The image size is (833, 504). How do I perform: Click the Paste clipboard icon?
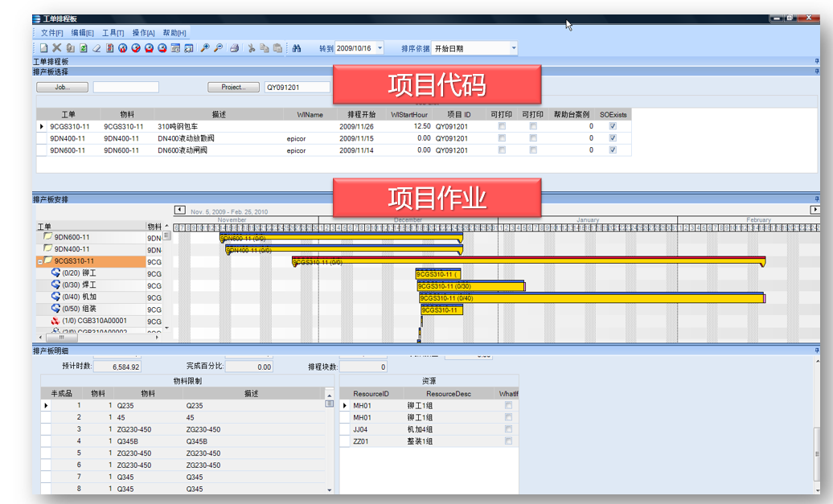coord(277,48)
